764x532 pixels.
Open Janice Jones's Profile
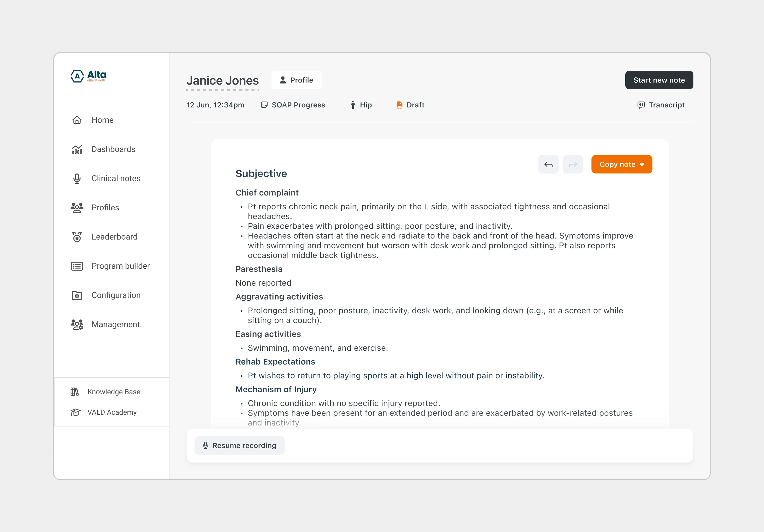point(296,80)
